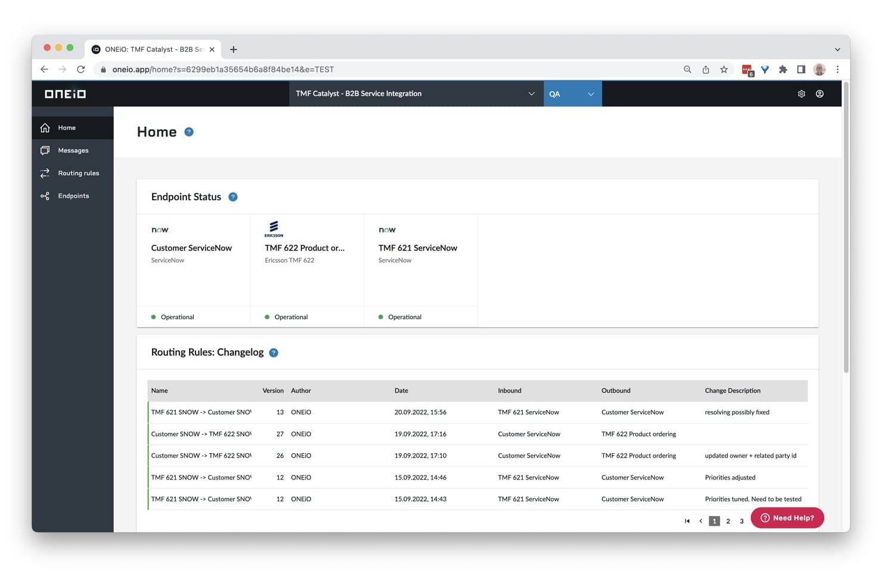This screenshot has height=588, width=882.
Task: Select the changelog row with version 27
Action: click(477, 434)
